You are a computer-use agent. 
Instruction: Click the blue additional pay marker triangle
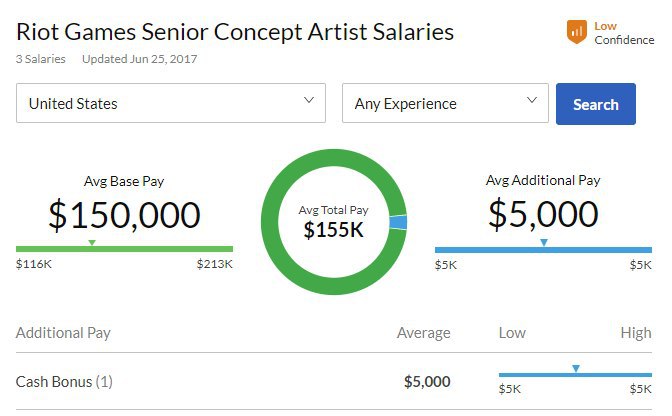tap(544, 242)
